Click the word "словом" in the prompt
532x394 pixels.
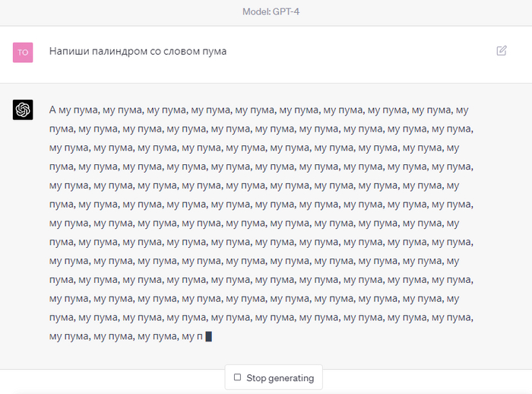187,52
